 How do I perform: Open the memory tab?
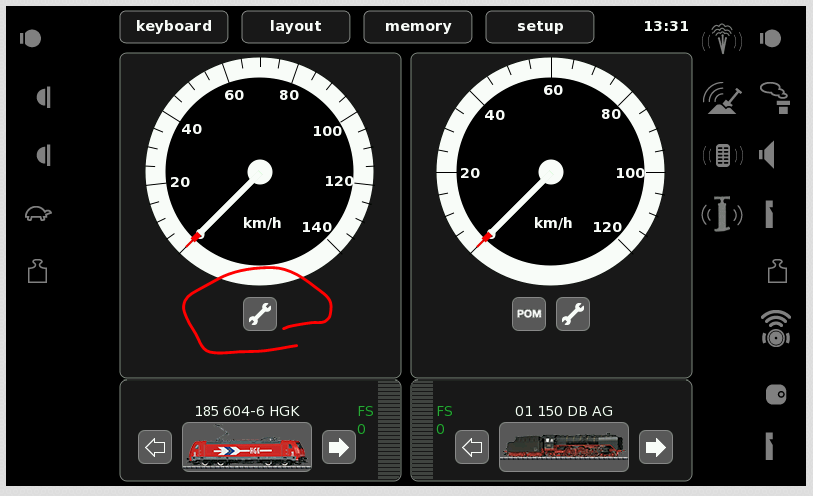click(x=418, y=27)
